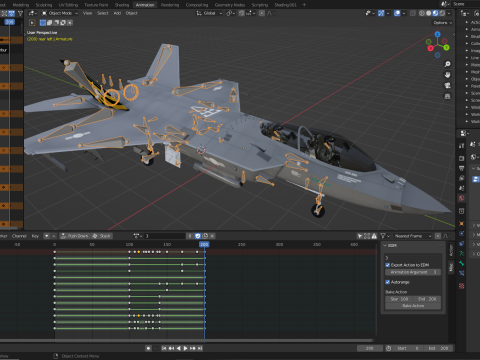Toggle only show selected arrow filter
Screen dimensions: 480x360
click(359, 236)
